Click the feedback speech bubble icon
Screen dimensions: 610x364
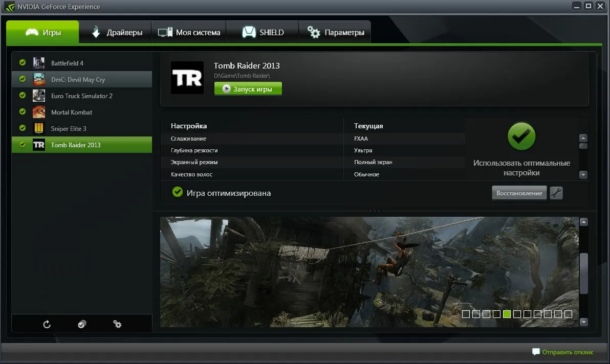point(536,352)
